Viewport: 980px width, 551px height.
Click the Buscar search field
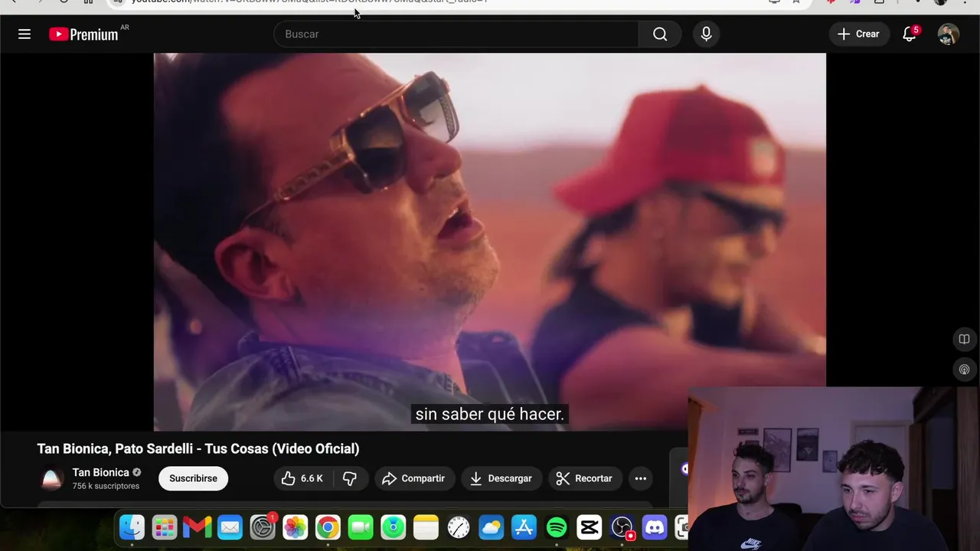pos(456,34)
